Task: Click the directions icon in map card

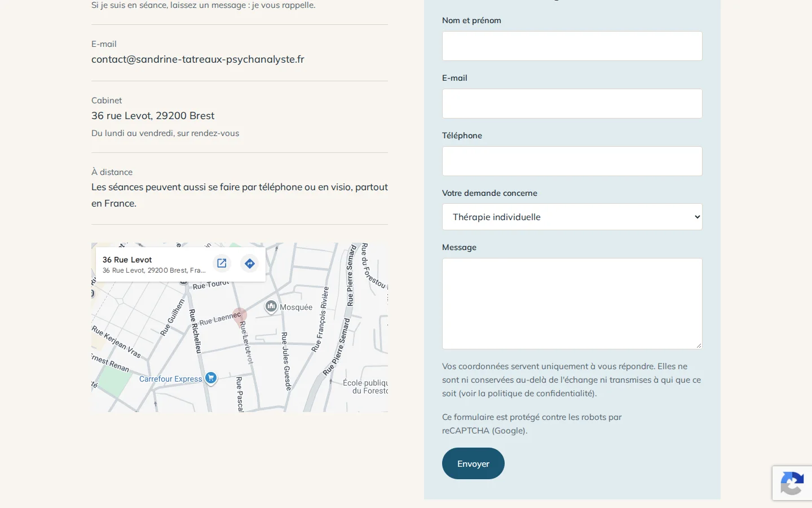Action: click(x=249, y=264)
